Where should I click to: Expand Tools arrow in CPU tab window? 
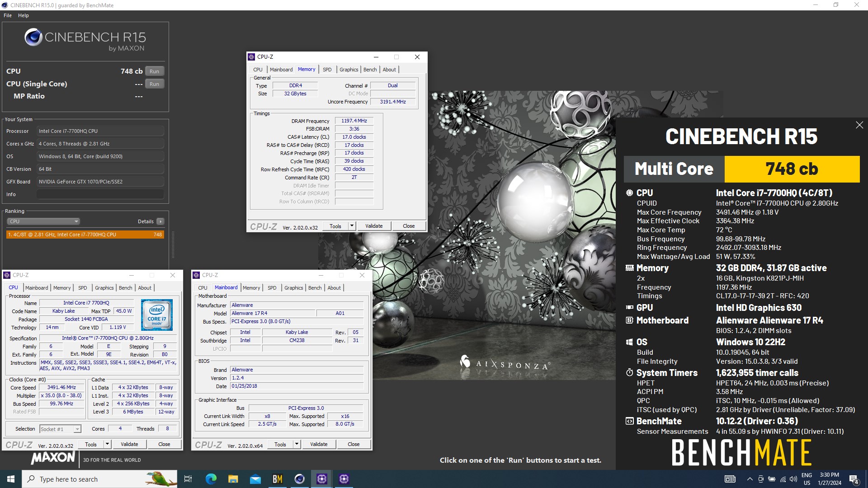[107, 444]
